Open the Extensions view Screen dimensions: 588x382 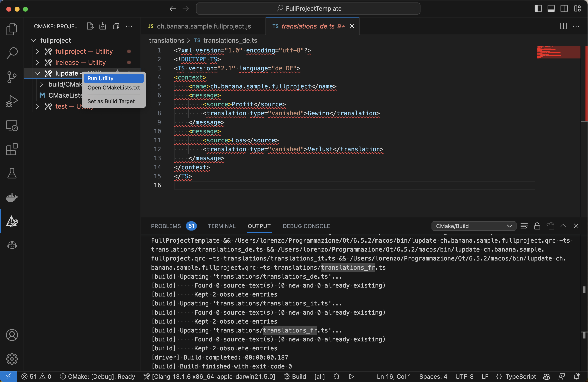coord(12,149)
